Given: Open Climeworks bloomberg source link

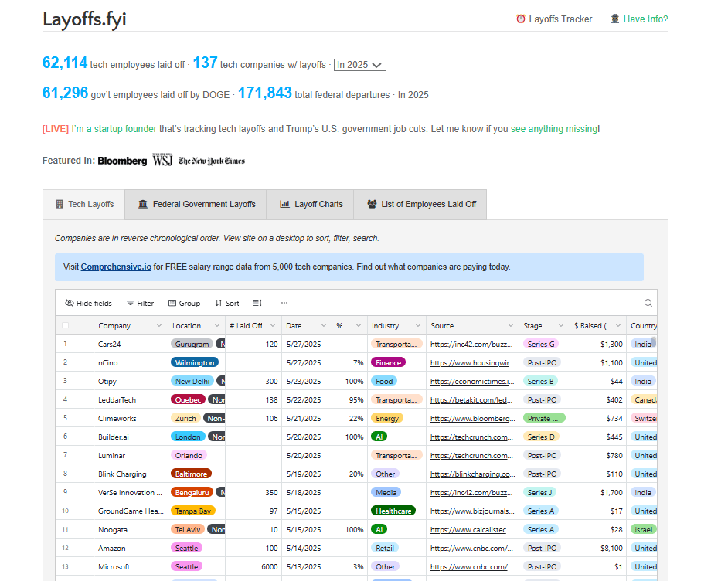Looking at the screenshot, I should 473,419.
